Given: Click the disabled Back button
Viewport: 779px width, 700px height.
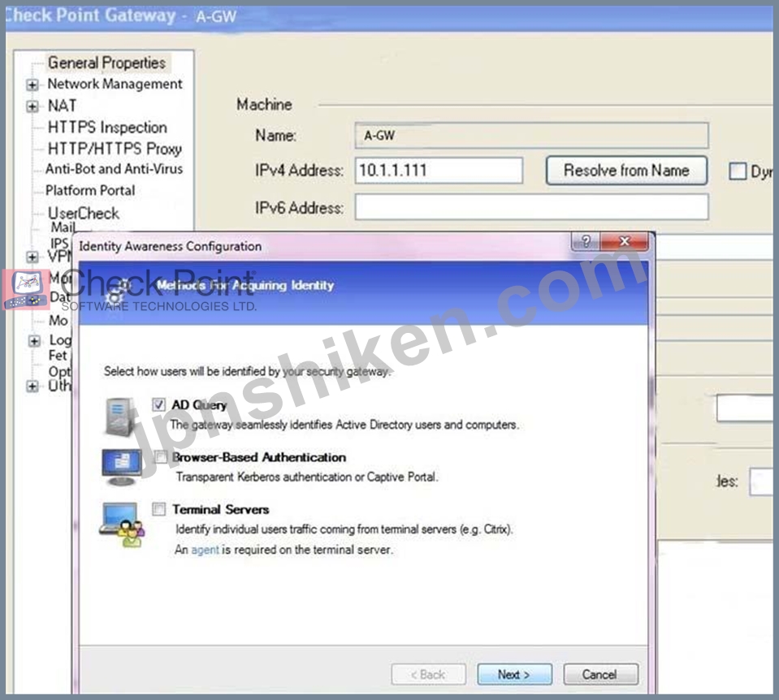Looking at the screenshot, I should [428, 675].
